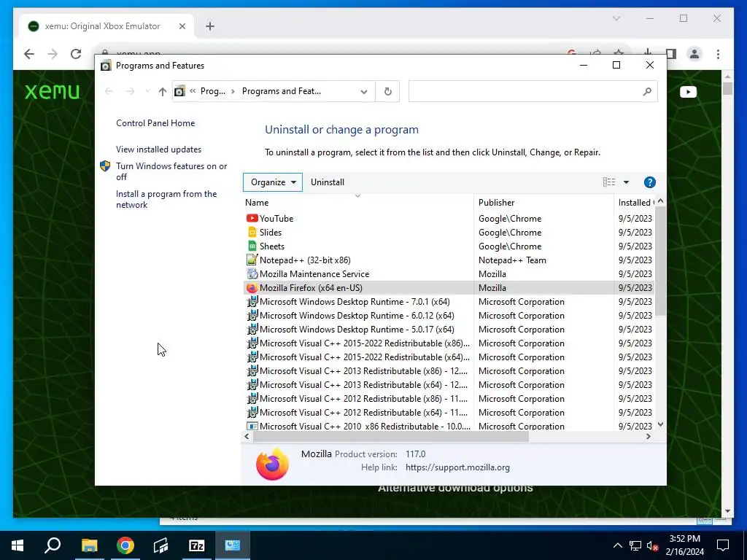
Task: Click the search box in Programs and Features
Action: [x=533, y=91]
